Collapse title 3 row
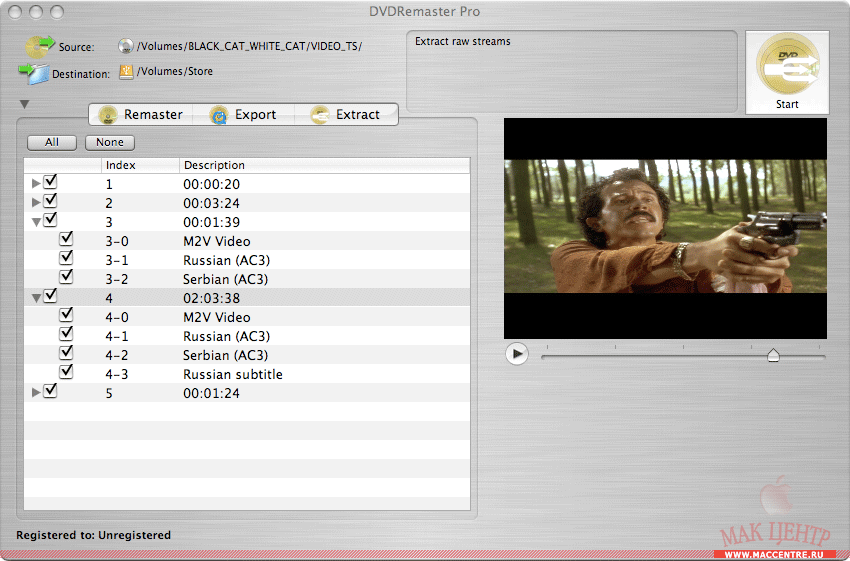850x561 pixels. coord(36,222)
